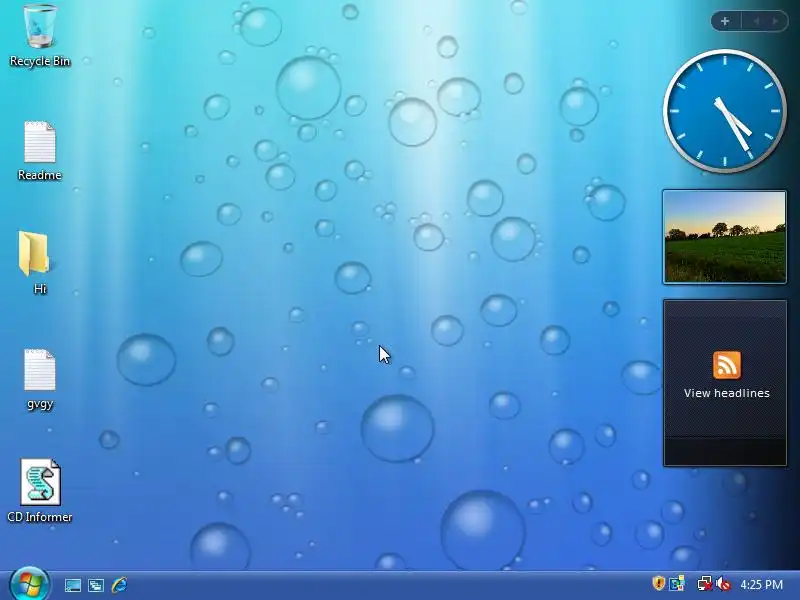800x600 pixels.
Task: Click the sidebar next gadgets arrow
Action: (776, 21)
